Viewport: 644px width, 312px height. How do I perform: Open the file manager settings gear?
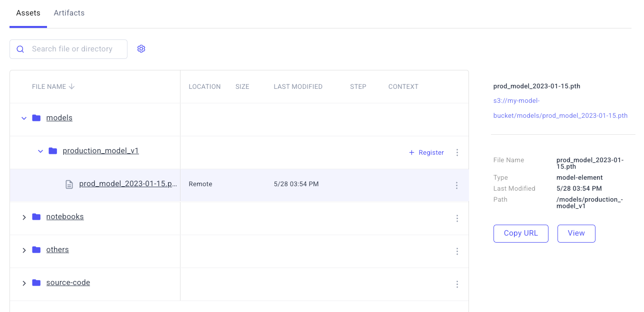click(141, 48)
